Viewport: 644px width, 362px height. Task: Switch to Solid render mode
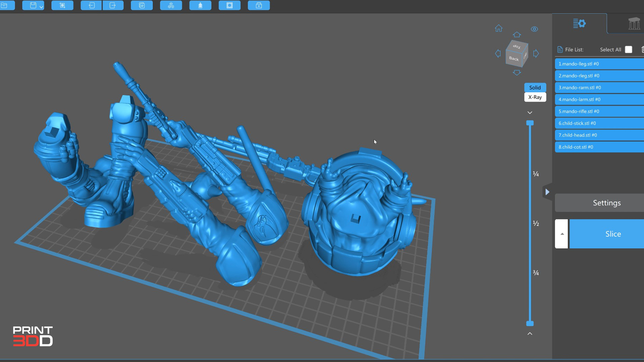535,87
